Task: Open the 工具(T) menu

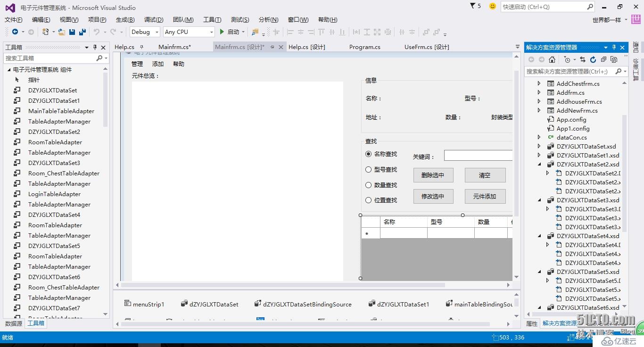Action: pyautogui.click(x=212, y=19)
